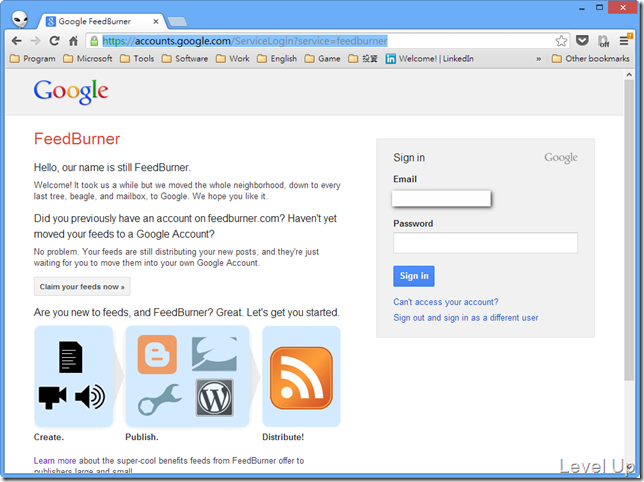This screenshot has height=482, width=644.
Task: Open the Work bookmarks folder
Action: pos(232,59)
